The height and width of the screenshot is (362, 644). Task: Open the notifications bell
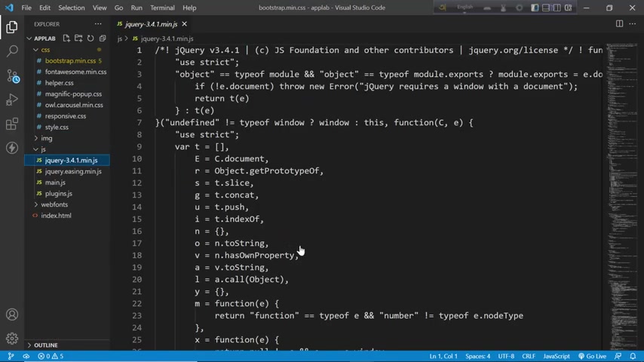(x=633, y=356)
